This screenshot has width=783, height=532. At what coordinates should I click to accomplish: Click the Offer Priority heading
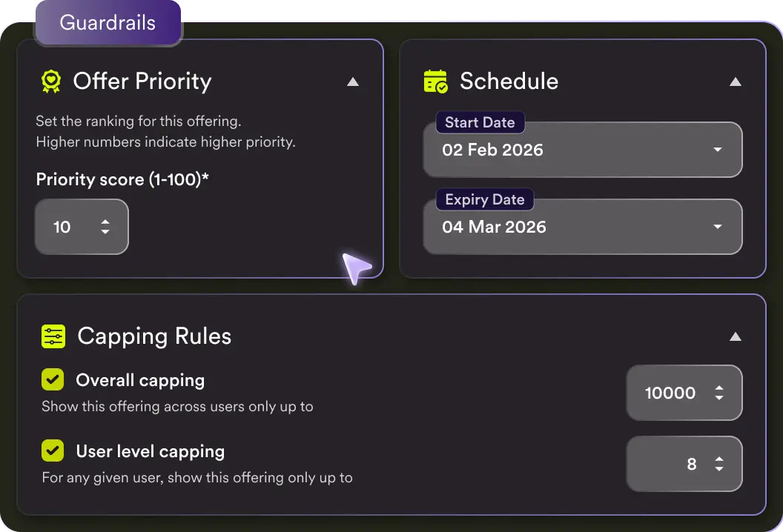pyautogui.click(x=142, y=82)
